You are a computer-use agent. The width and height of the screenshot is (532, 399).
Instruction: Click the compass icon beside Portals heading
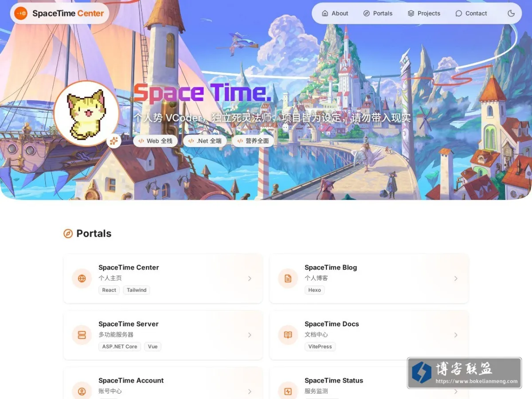tap(68, 234)
